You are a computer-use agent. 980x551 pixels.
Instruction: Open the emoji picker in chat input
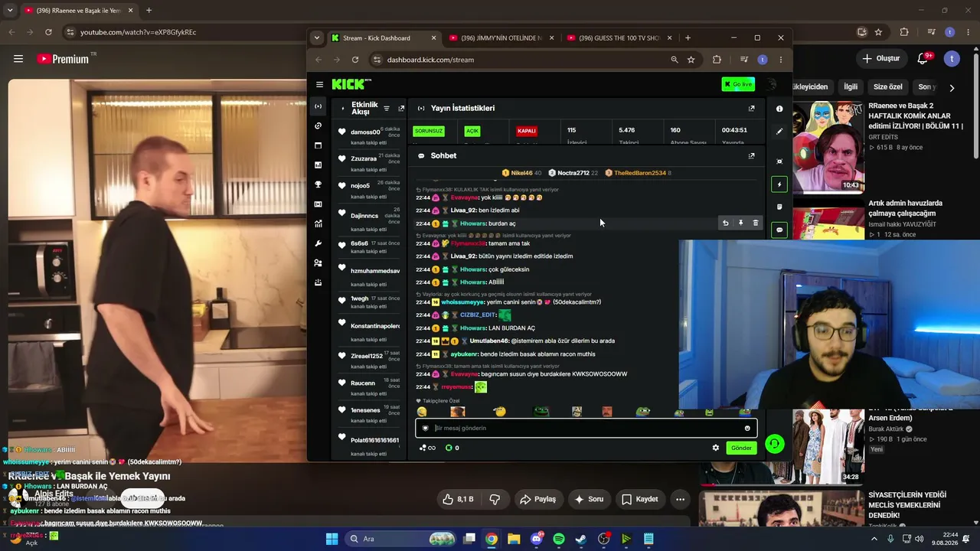click(747, 428)
